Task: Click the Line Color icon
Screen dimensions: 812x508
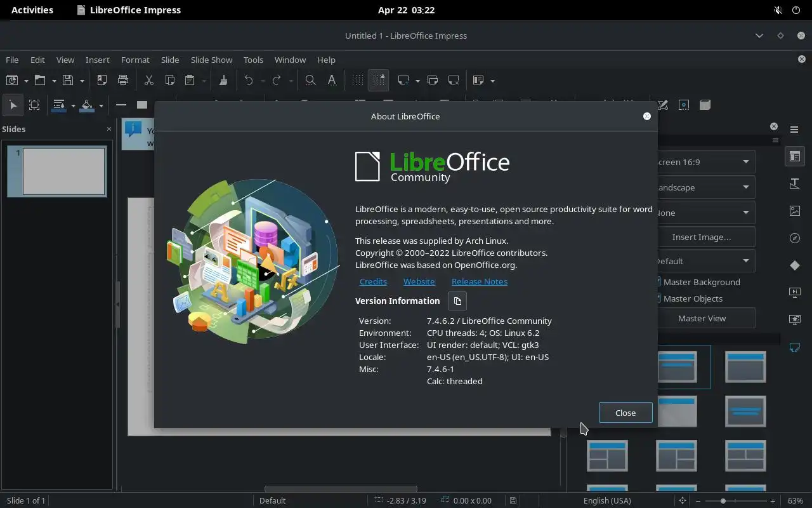Action: (59, 105)
